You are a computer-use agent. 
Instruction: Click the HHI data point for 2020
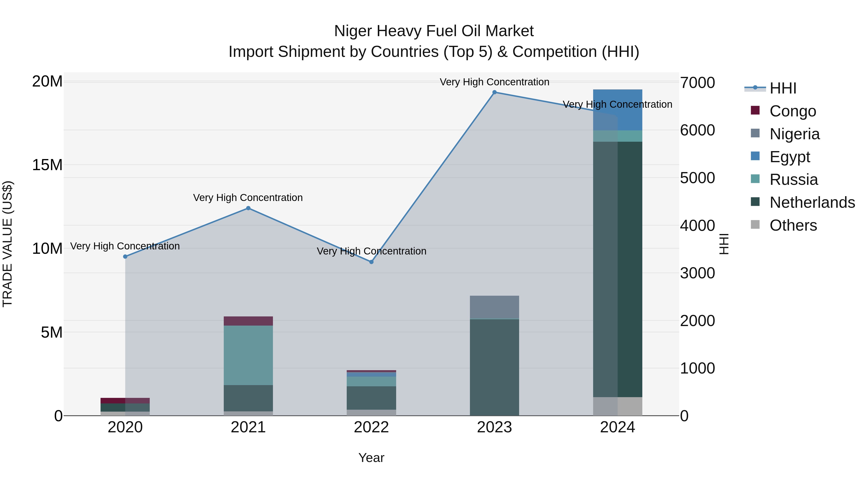(x=125, y=257)
